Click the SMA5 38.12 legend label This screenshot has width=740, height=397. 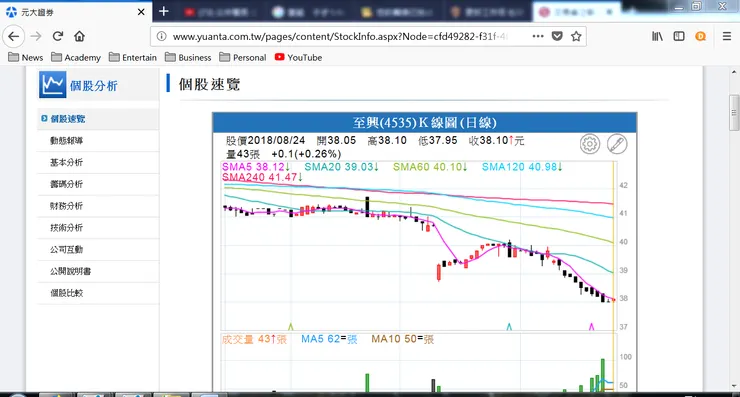pos(256,167)
